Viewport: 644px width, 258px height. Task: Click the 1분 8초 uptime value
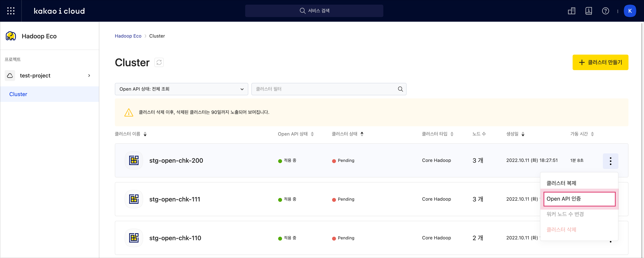[x=577, y=160]
